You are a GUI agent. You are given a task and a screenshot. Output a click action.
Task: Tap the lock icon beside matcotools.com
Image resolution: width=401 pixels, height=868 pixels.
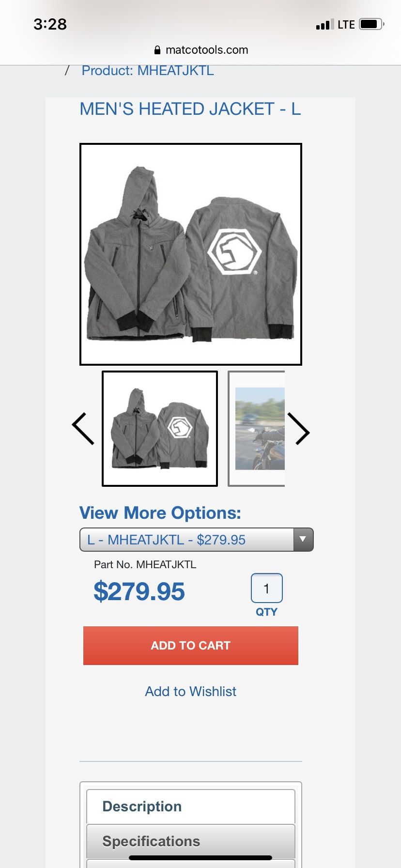click(x=157, y=50)
